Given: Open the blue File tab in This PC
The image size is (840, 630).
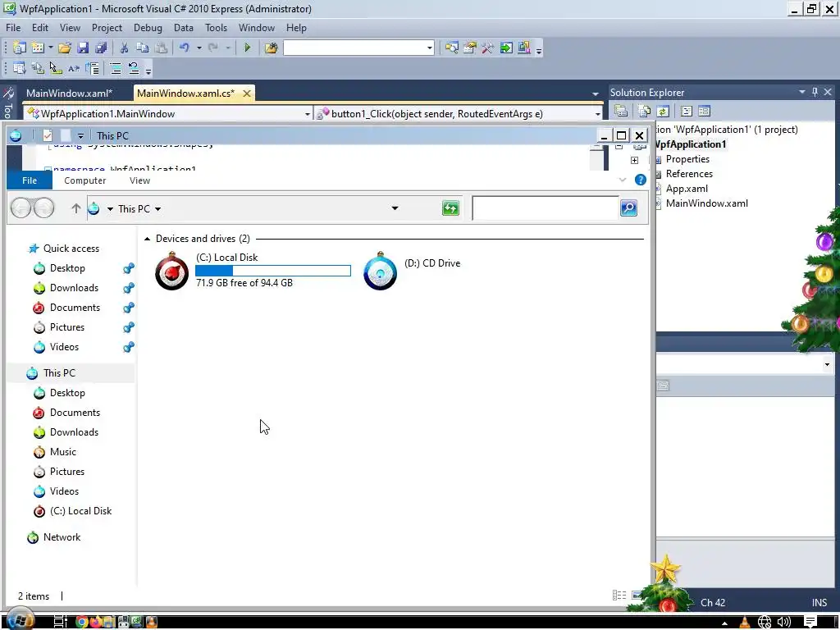Looking at the screenshot, I should coord(30,180).
